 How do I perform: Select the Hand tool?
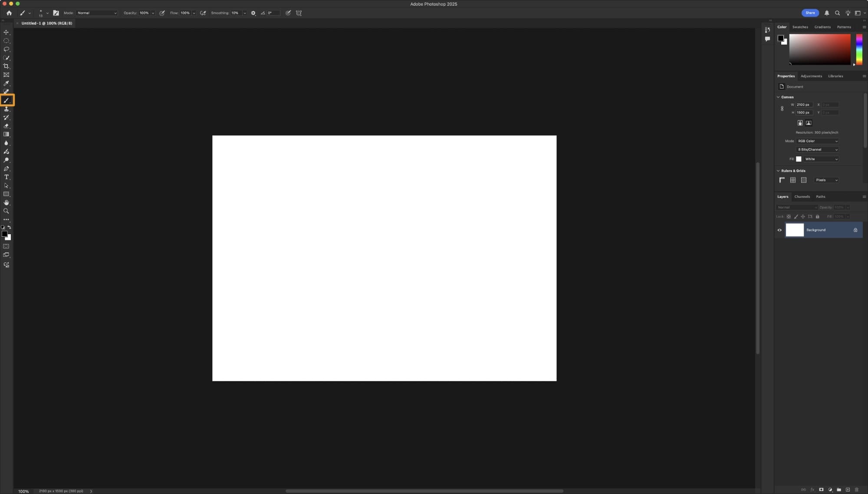[x=6, y=203]
